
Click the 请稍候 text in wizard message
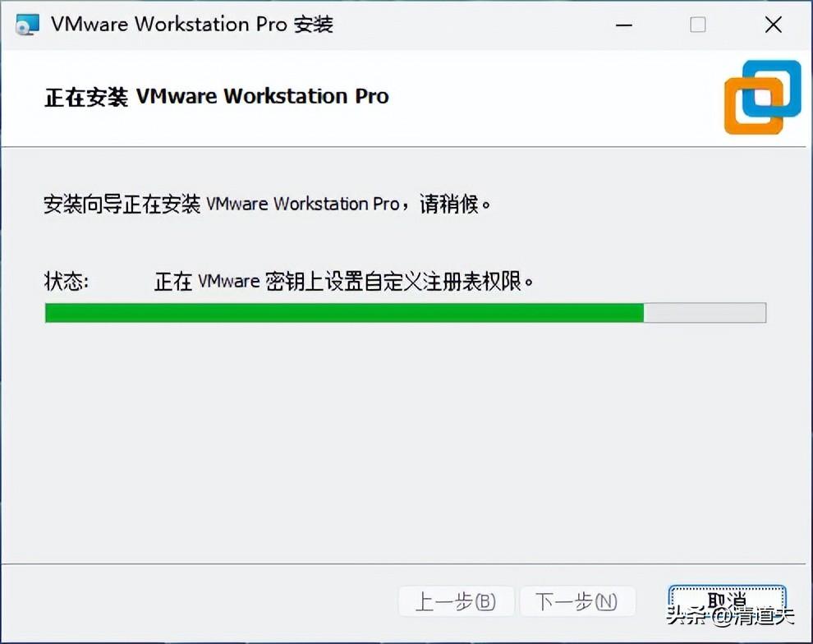coord(449,204)
